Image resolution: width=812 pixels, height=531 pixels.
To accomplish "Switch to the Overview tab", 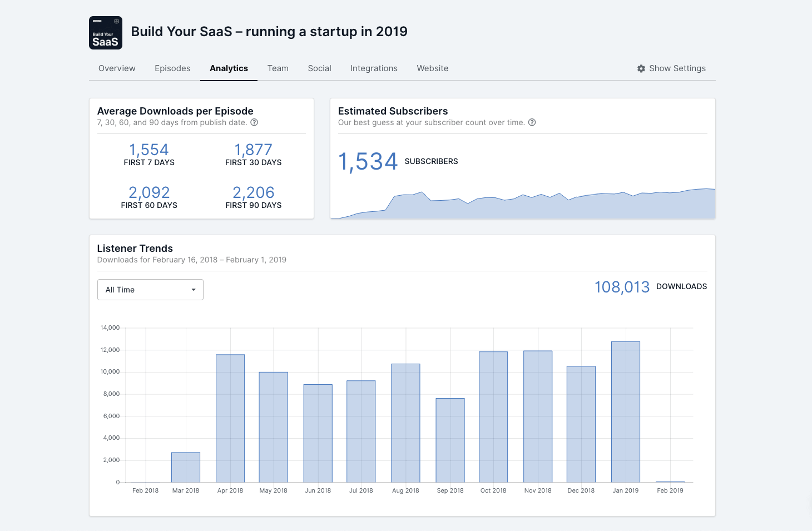I will point(117,68).
